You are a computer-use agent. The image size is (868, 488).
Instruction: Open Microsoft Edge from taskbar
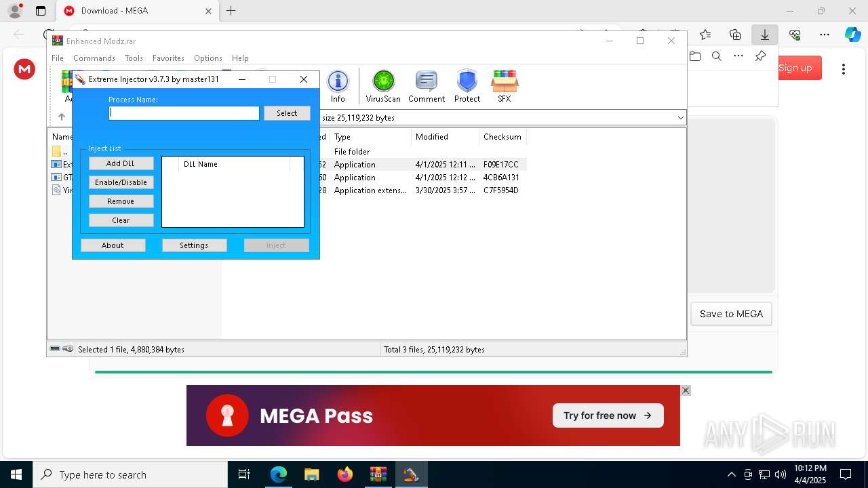coord(279,474)
